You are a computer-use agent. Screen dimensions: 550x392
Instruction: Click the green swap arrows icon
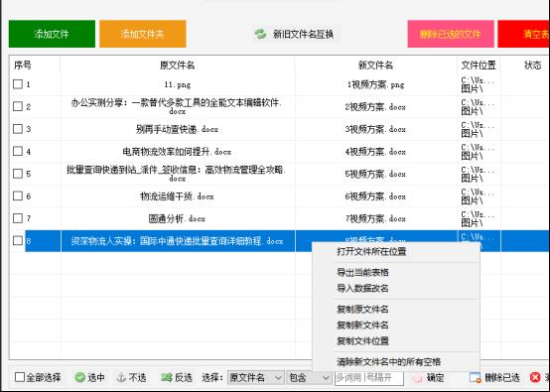point(260,34)
